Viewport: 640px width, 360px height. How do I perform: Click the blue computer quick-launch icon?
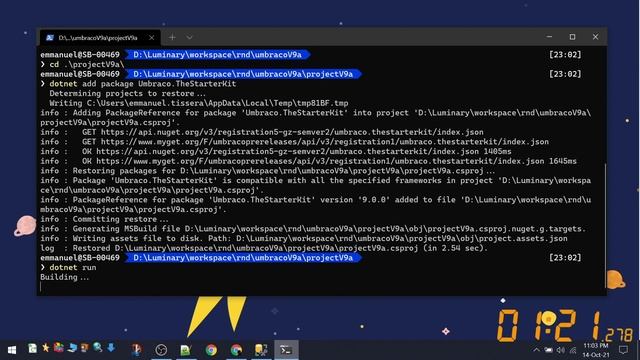(72, 347)
